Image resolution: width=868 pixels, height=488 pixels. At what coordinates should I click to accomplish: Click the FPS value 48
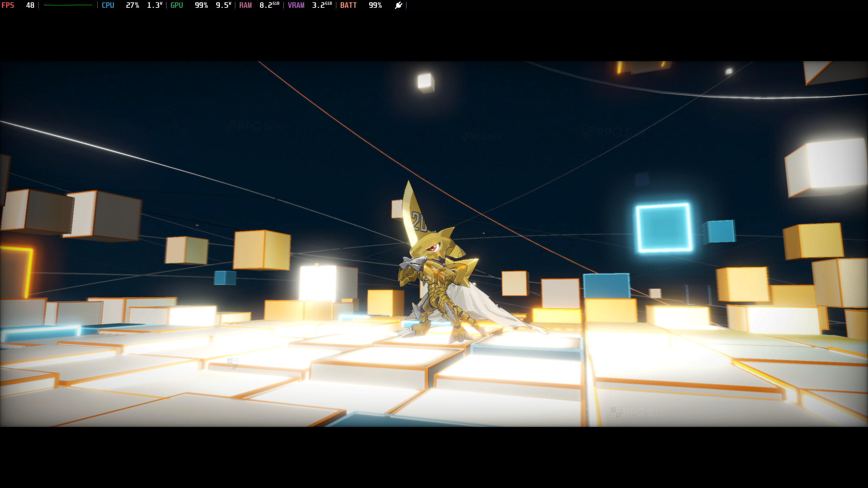pyautogui.click(x=30, y=5)
